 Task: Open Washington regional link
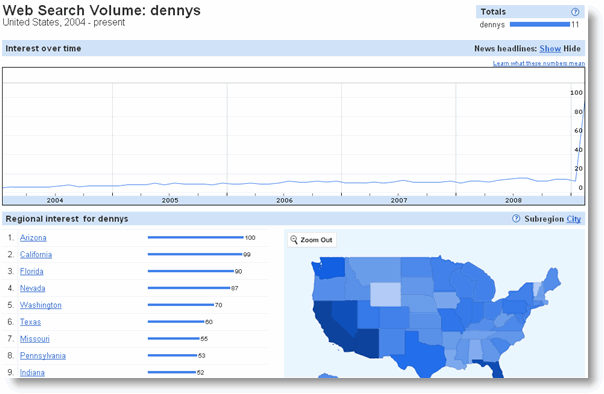point(40,305)
